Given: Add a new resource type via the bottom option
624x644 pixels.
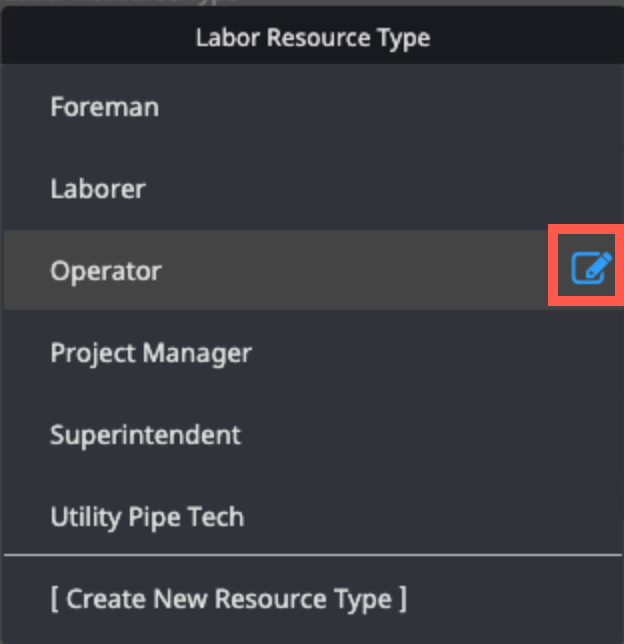Looking at the screenshot, I should [x=313, y=598].
